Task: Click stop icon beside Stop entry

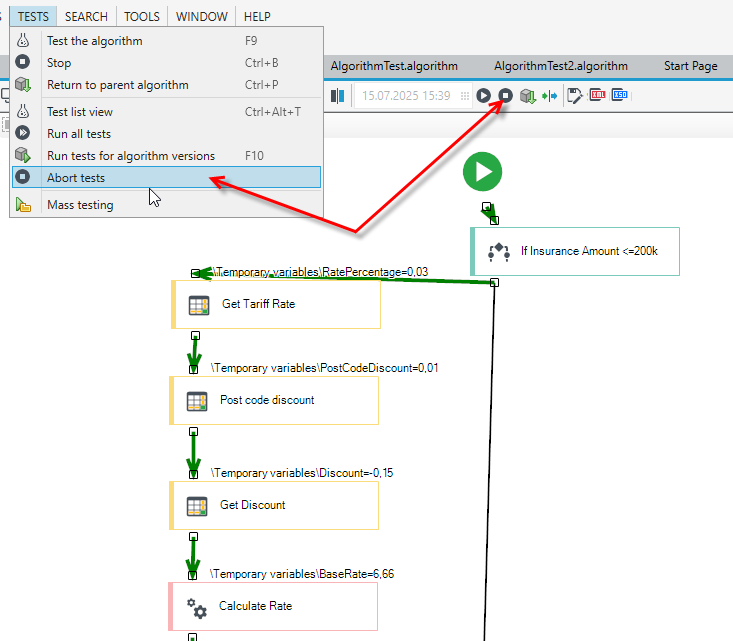Action: (x=23, y=62)
